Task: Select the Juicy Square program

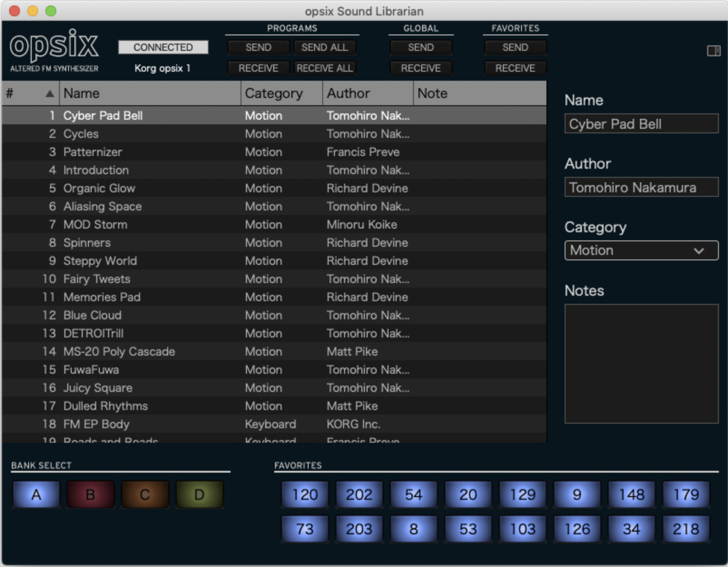Action: pyautogui.click(x=274, y=388)
